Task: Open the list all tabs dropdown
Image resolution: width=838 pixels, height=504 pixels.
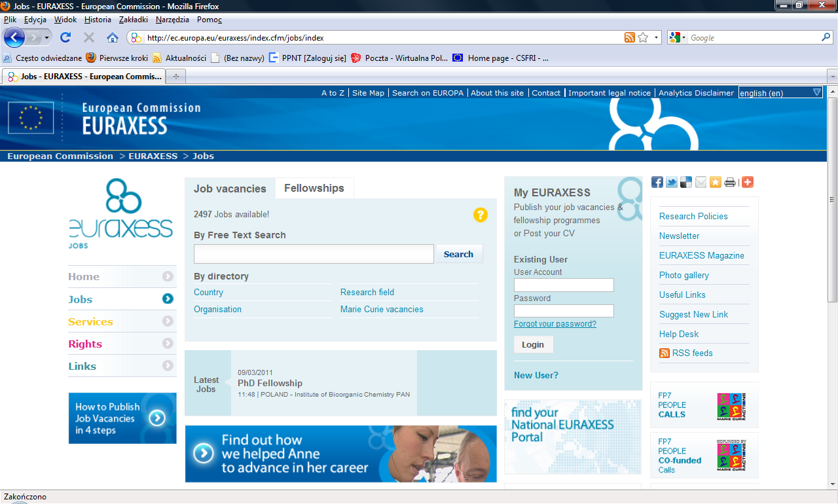Action: point(831,77)
